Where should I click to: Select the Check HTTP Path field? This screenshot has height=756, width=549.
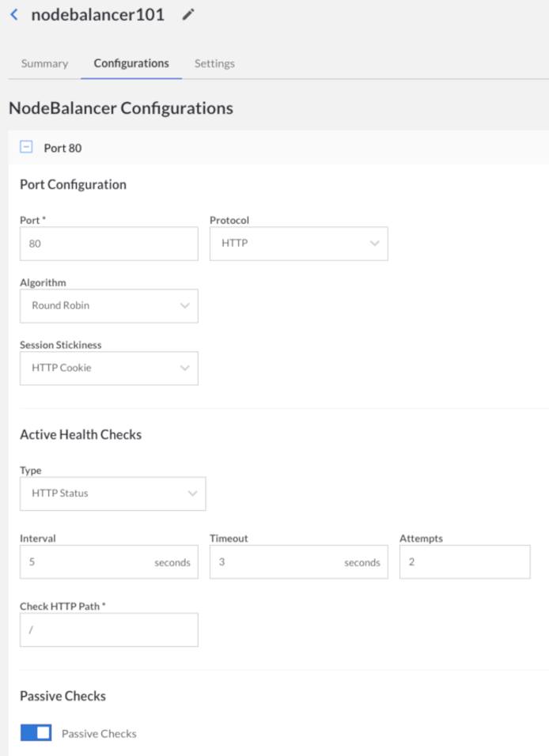(x=108, y=629)
